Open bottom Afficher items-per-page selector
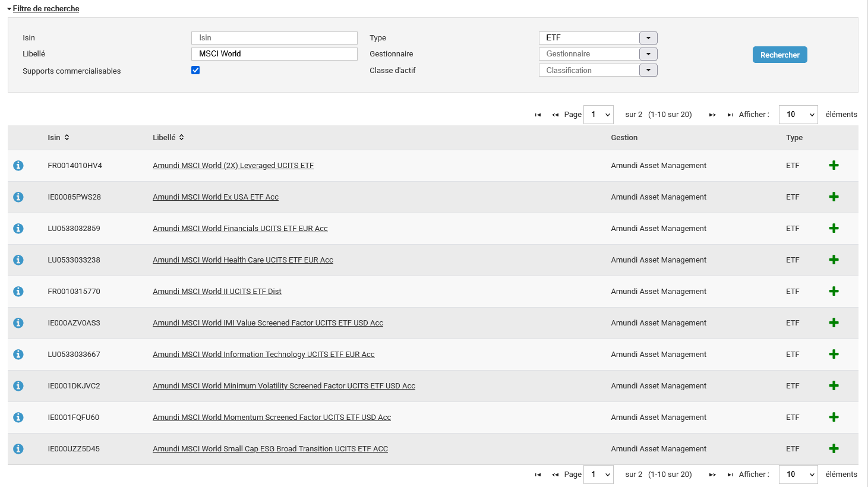This screenshot has width=868, height=487. (x=798, y=475)
